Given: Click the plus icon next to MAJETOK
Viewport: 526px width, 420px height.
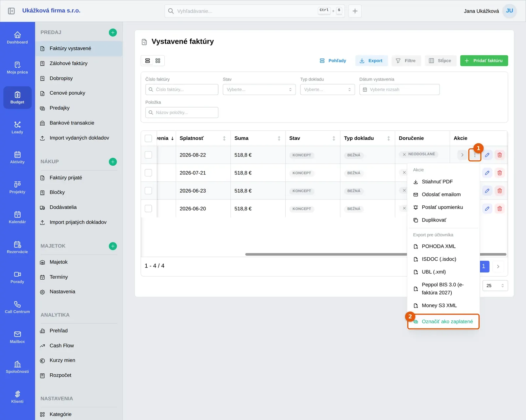Looking at the screenshot, I should [113, 246].
